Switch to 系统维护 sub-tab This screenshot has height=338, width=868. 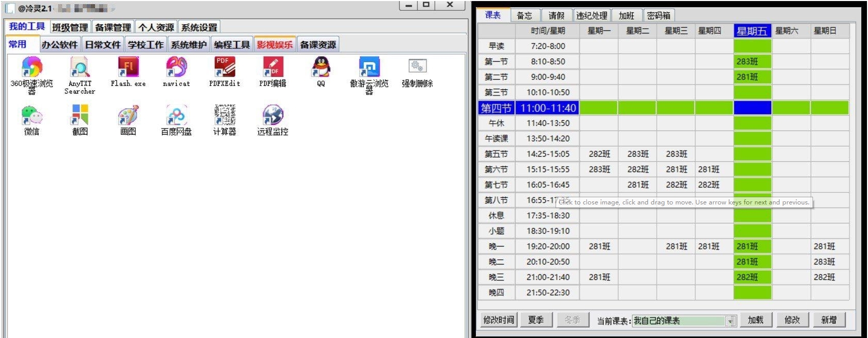(189, 45)
